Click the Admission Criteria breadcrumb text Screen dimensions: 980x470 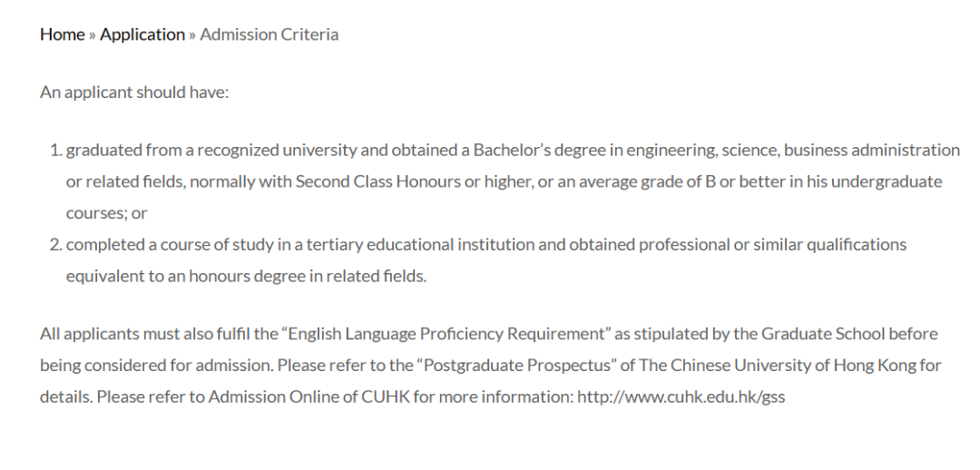pos(269,34)
